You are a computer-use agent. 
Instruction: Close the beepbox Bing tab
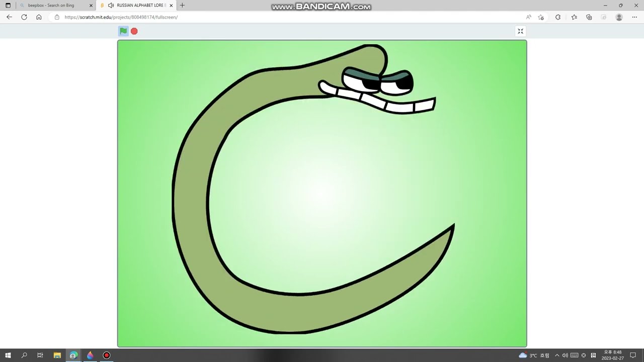point(91,6)
